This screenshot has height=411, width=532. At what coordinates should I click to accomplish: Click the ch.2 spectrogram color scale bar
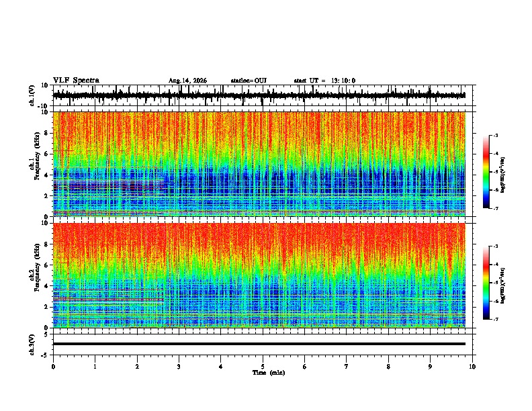(x=486, y=283)
